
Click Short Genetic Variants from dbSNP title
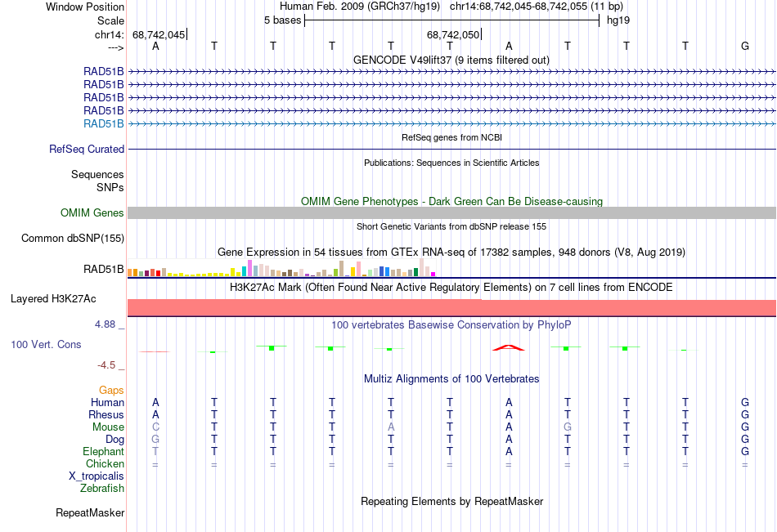[x=451, y=226]
